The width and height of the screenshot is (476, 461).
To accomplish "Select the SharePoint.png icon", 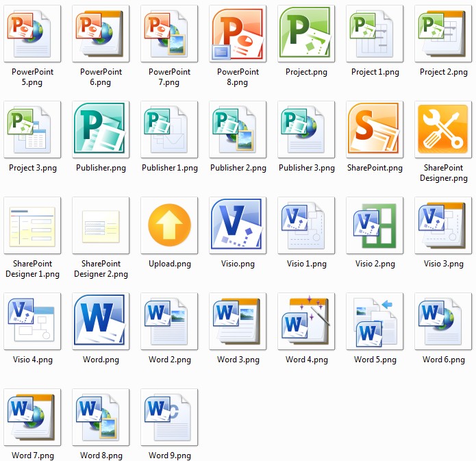I will (375, 129).
